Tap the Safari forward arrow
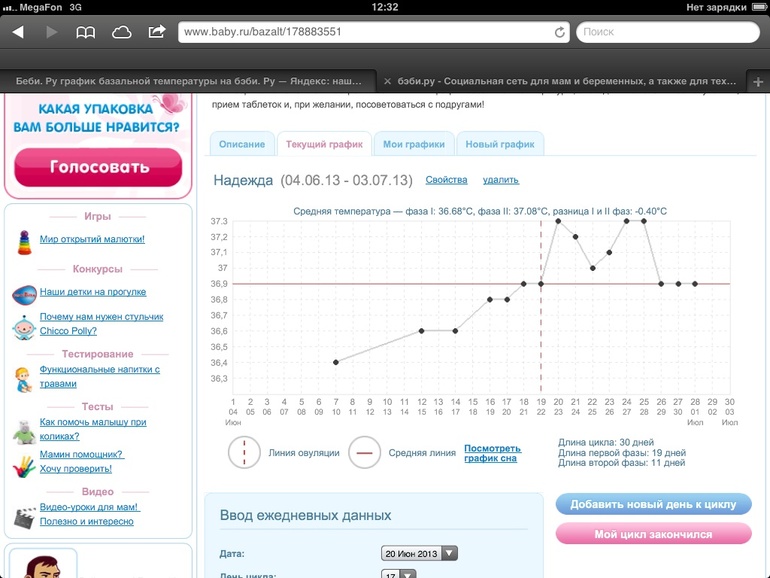The height and width of the screenshot is (578, 770). [52, 32]
